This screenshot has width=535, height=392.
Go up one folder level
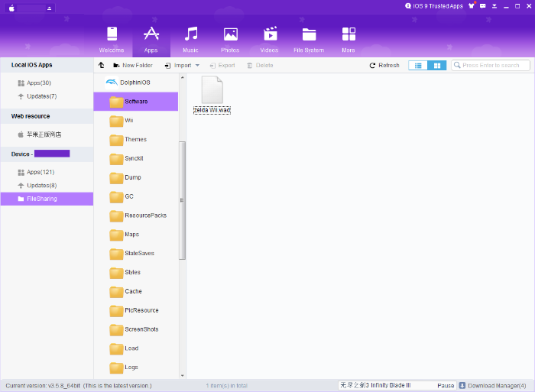(x=102, y=65)
